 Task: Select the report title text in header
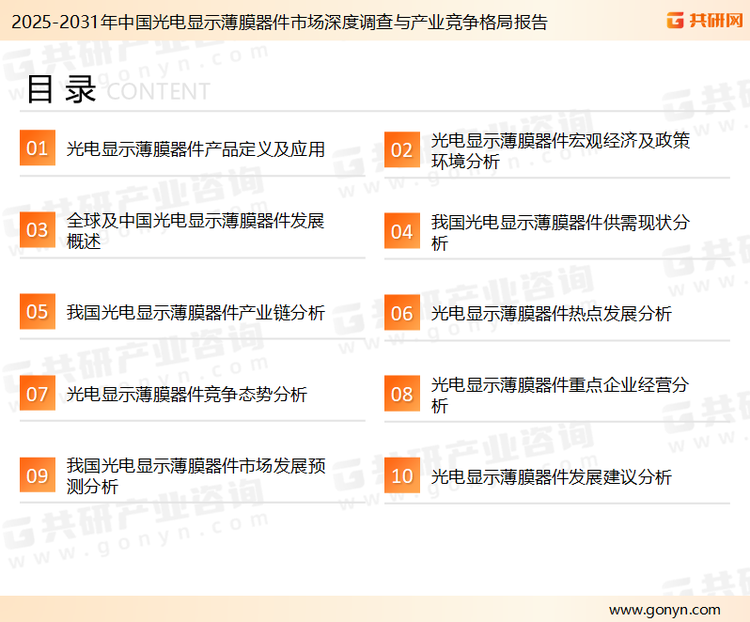[x=279, y=22]
